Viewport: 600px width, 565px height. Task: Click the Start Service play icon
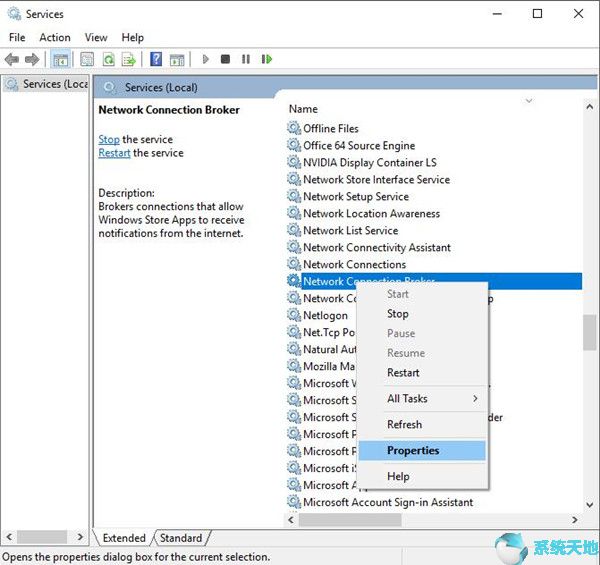click(x=206, y=60)
